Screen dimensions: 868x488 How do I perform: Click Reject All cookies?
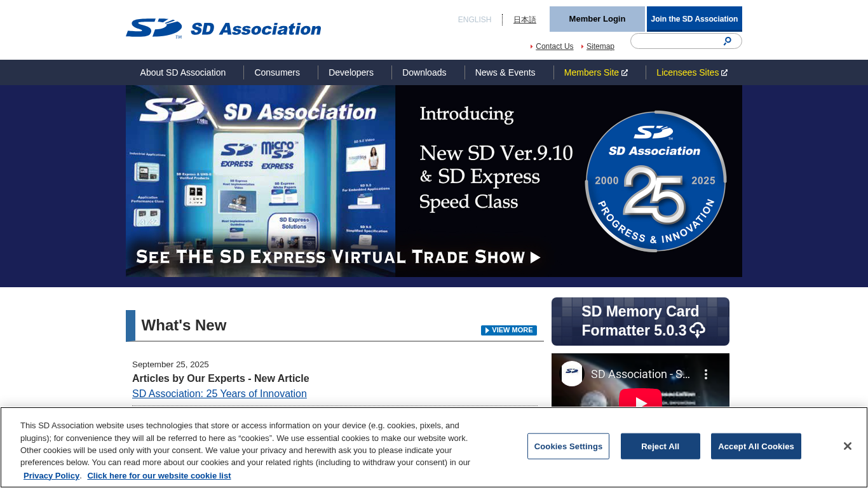(x=660, y=446)
